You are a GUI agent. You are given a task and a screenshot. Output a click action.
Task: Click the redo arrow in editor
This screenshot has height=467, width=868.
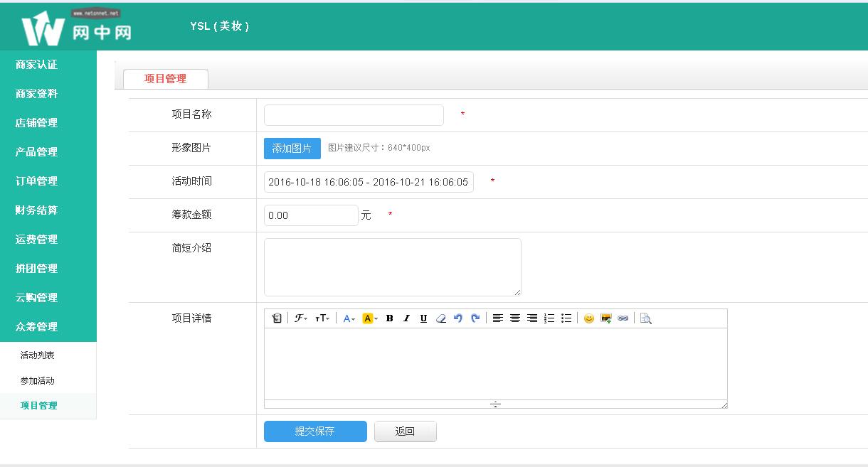coord(475,318)
